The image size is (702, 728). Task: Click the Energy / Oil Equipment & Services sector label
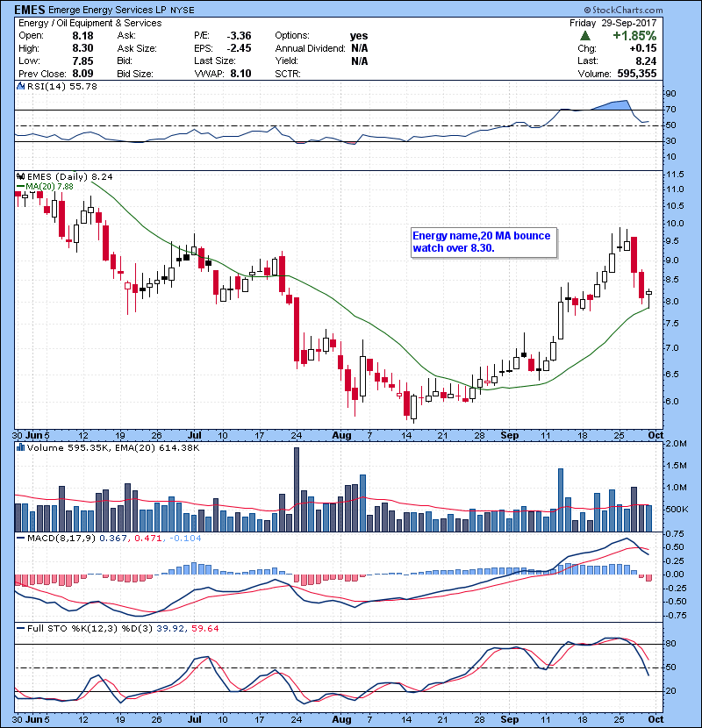90,23
